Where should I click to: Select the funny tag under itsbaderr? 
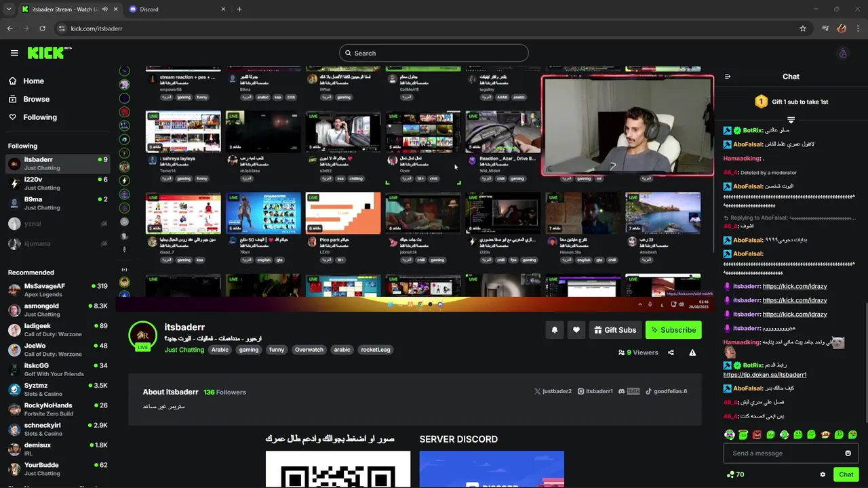pos(277,350)
